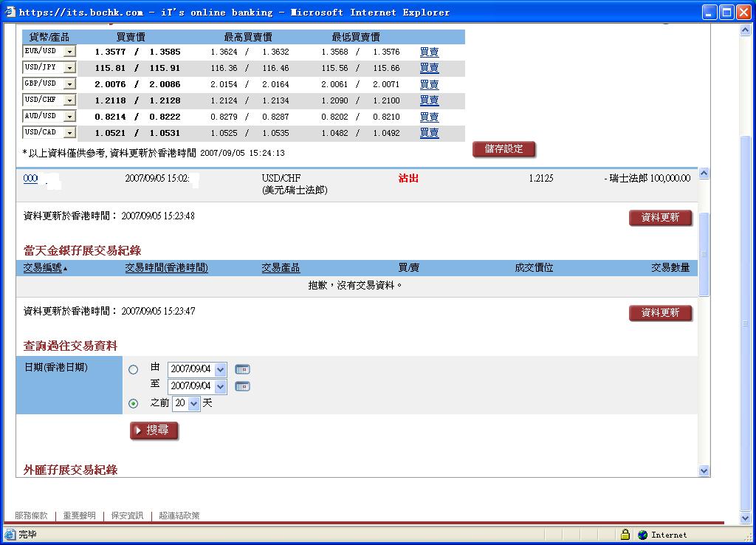This screenshot has height=545, width=756.
Task: Click EUR/USD 1.3577 bid price
Action: point(111,52)
